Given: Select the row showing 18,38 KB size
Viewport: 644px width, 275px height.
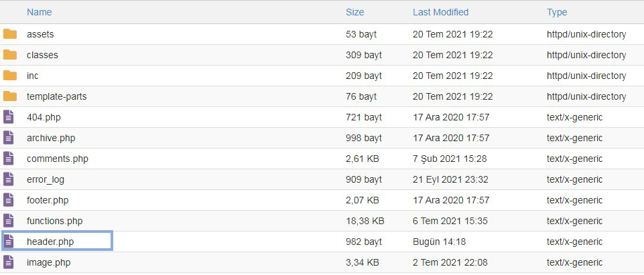Looking at the screenshot, I should [x=322, y=221].
